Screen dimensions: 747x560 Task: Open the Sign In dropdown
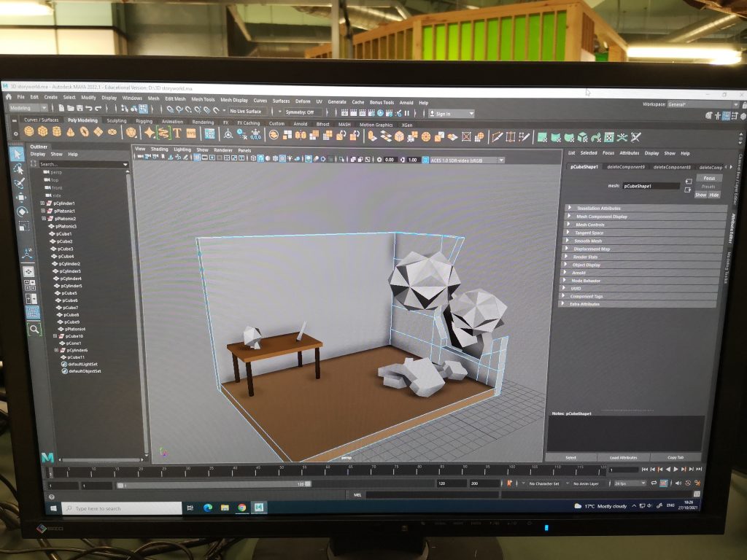(451, 114)
